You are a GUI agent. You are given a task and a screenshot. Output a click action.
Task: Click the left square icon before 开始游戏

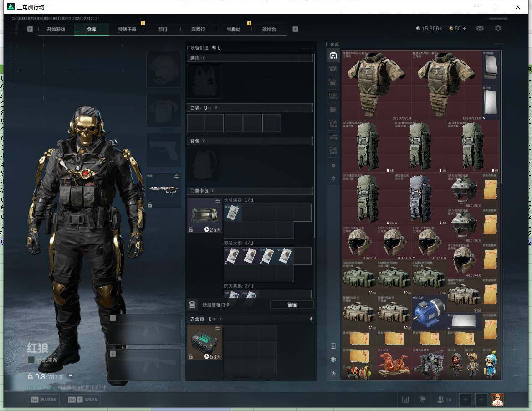[x=30, y=29]
